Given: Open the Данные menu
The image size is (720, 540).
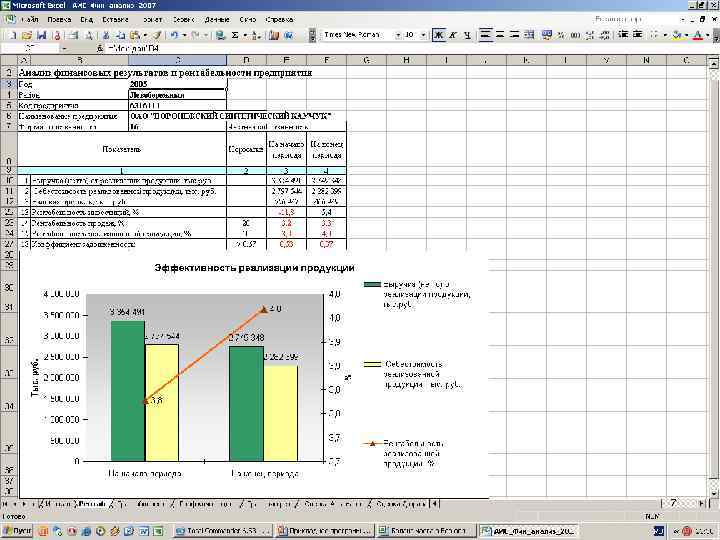Looking at the screenshot, I should [217, 20].
